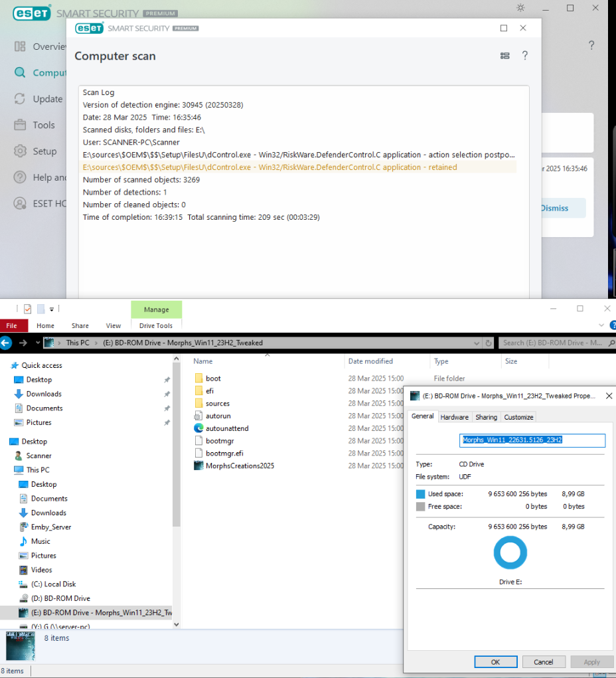The height and width of the screenshot is (678, 616).
Task: Click the drive label field in Properties
Action: (532, 440)
